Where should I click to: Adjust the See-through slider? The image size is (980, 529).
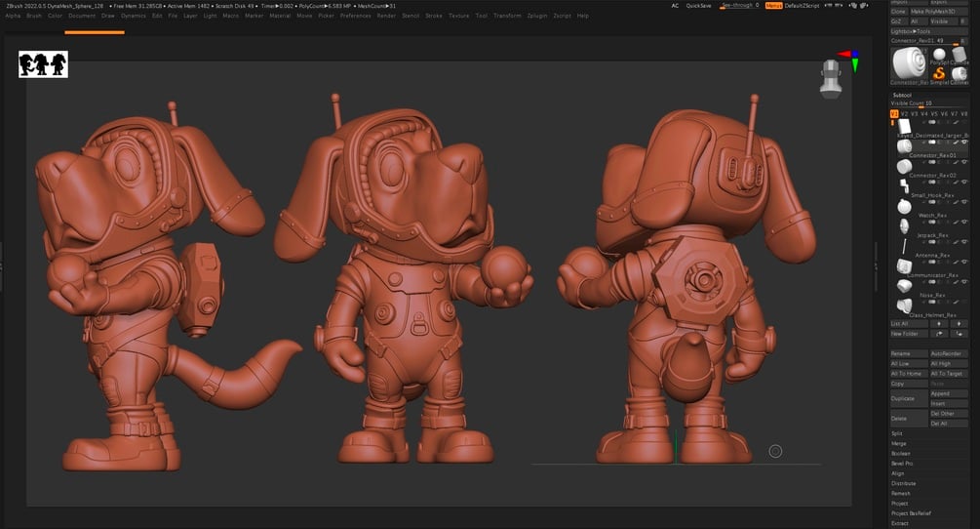coord(739,6)
